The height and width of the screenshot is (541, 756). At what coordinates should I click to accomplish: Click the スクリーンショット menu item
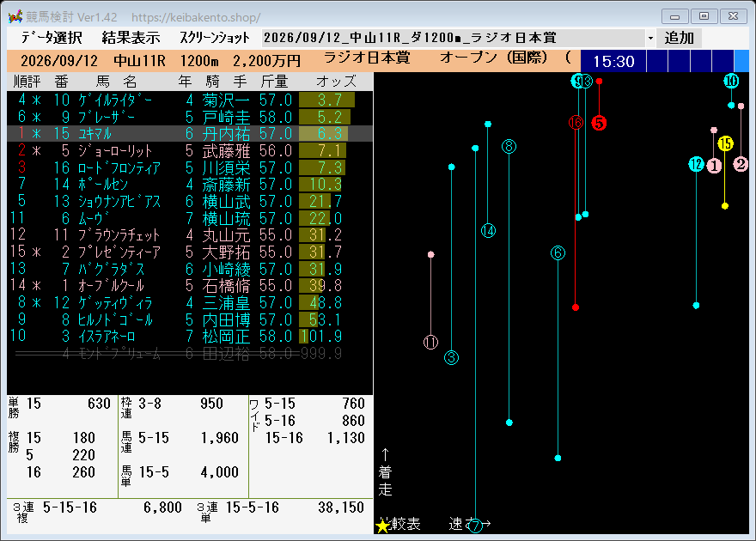(215, 38)
